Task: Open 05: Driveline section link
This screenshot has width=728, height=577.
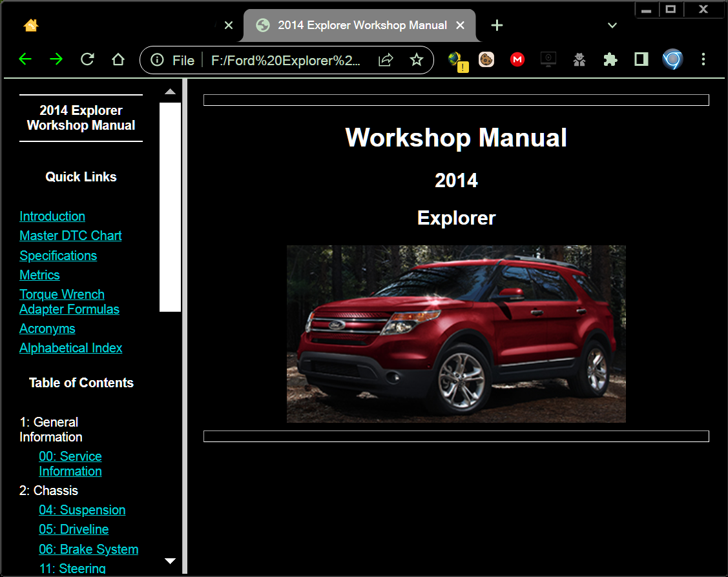Action: [74, 530]
